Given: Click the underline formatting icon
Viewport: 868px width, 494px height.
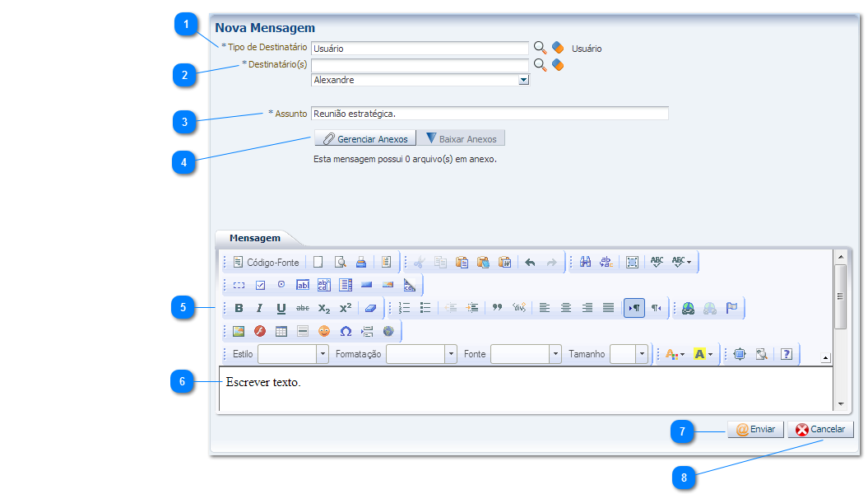Looking at the screenshot, I should pos(281,308).
